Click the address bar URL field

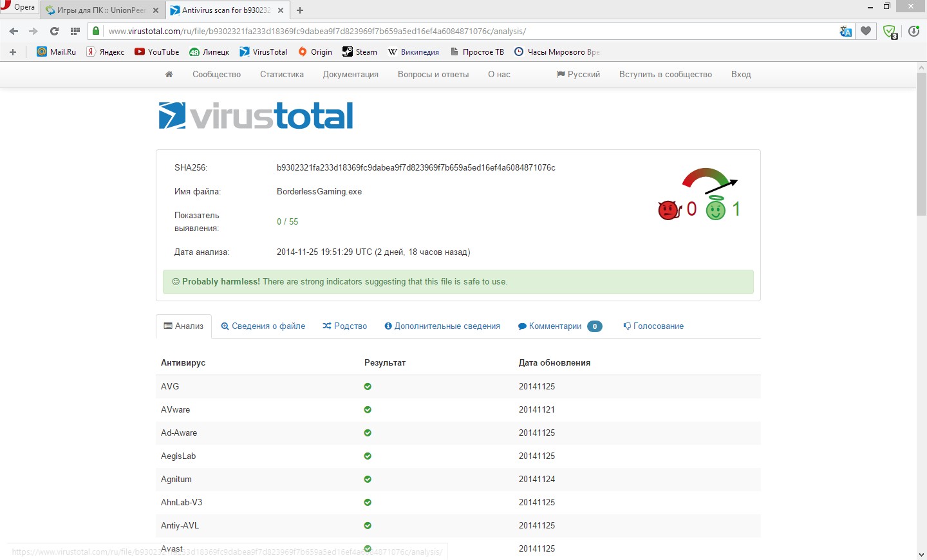[470, 31]
